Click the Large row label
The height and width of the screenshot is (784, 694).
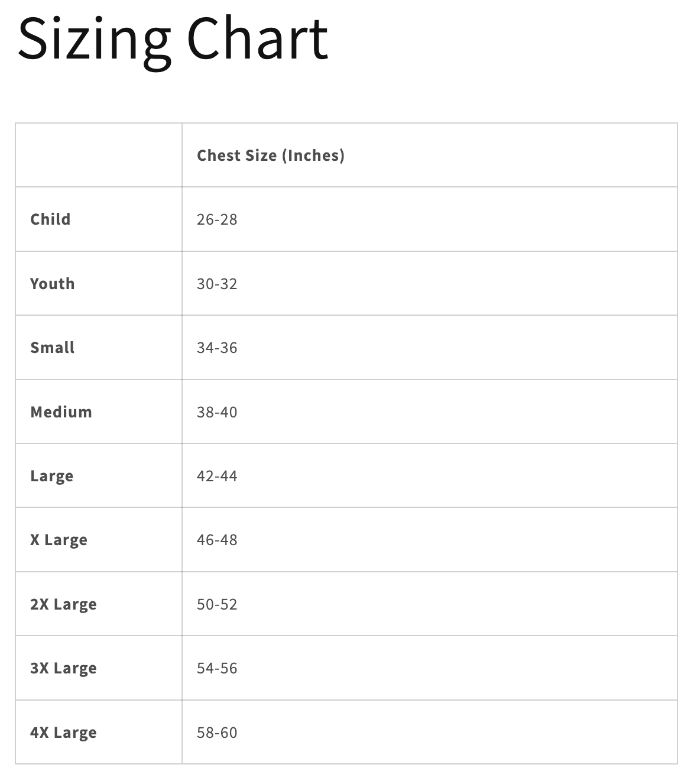click(x=52, y=477)
